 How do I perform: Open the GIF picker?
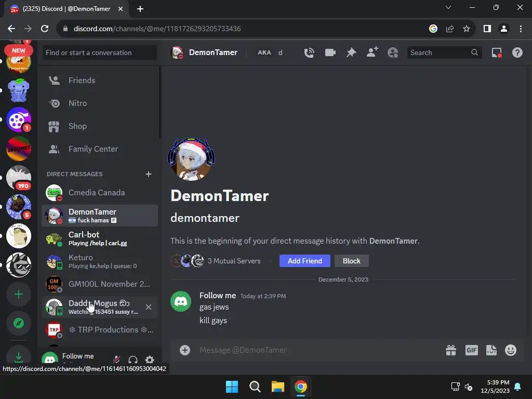click(472, 350)
